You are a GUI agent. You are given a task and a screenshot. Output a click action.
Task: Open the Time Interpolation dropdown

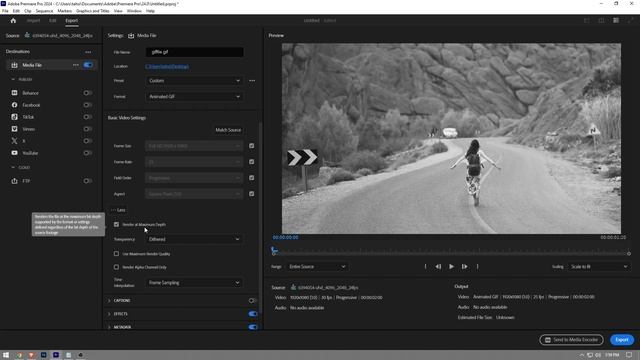[194, 282]
